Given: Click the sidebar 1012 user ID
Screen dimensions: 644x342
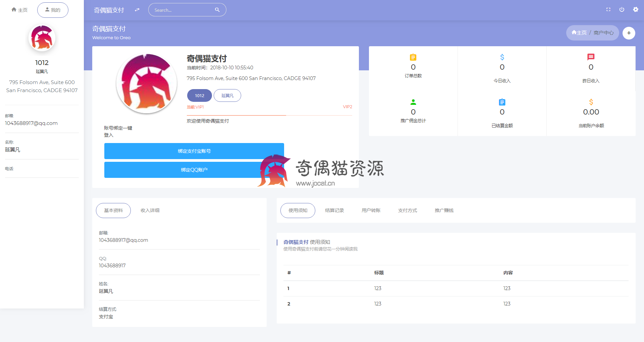Looking at the screenshot, I should [x=42, y=63].
